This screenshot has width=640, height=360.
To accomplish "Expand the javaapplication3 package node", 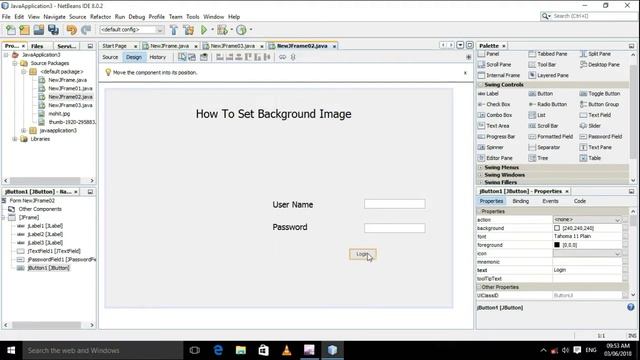I will 24,131.
